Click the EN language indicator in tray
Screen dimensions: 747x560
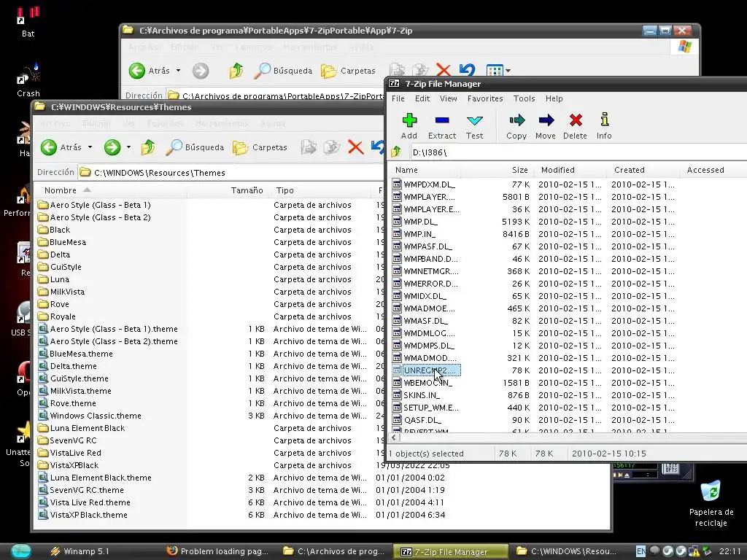[641, 551]
